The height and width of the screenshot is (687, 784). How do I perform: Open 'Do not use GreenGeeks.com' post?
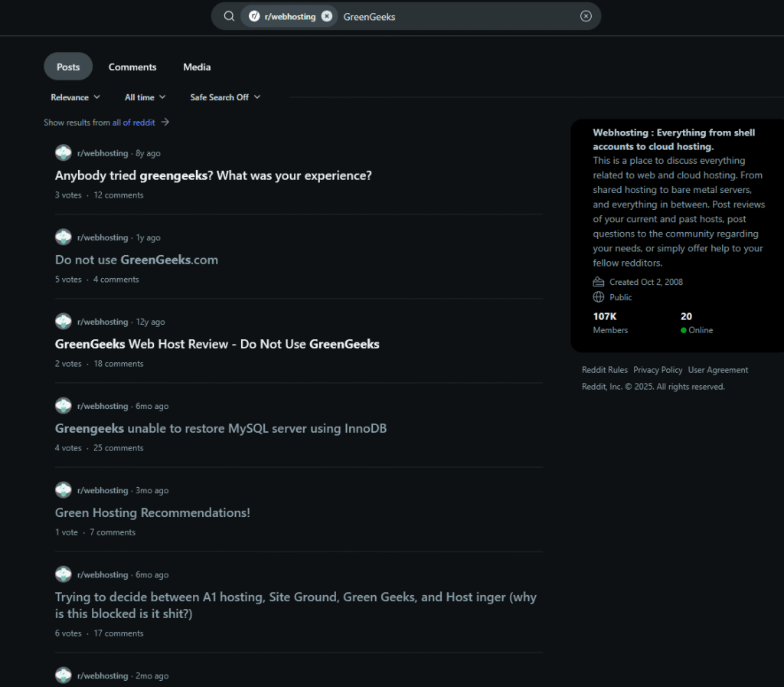point(136,260)
